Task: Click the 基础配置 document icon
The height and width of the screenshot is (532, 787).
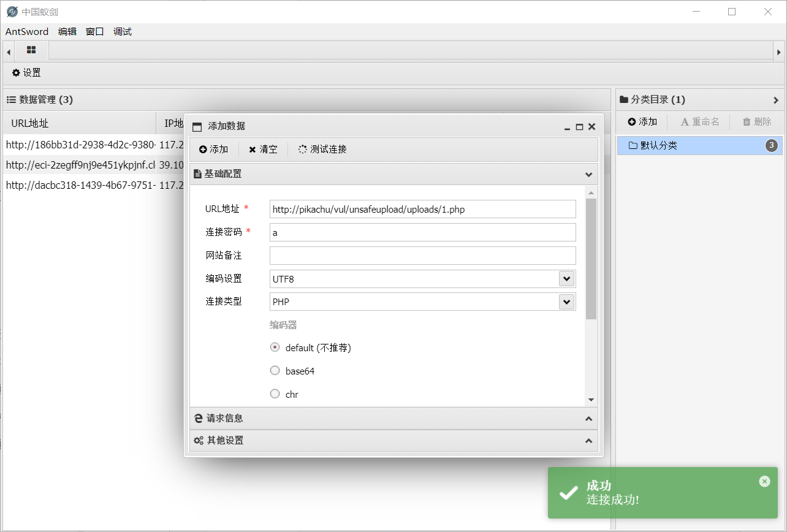Action: [x=197, y=174]
